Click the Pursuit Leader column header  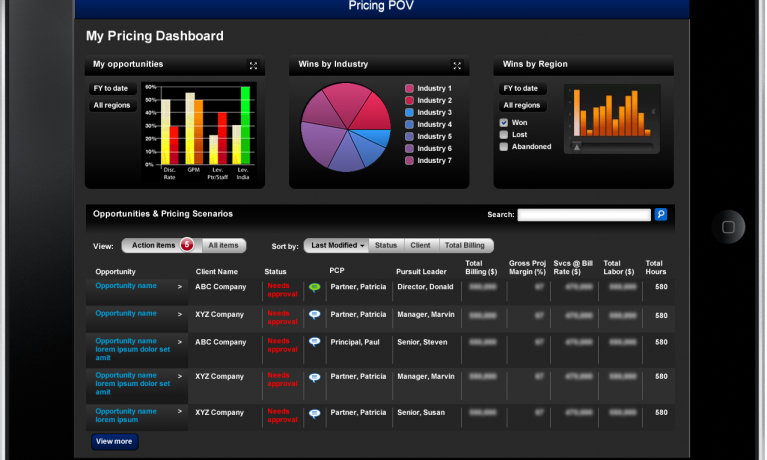(x=421, y=272)
